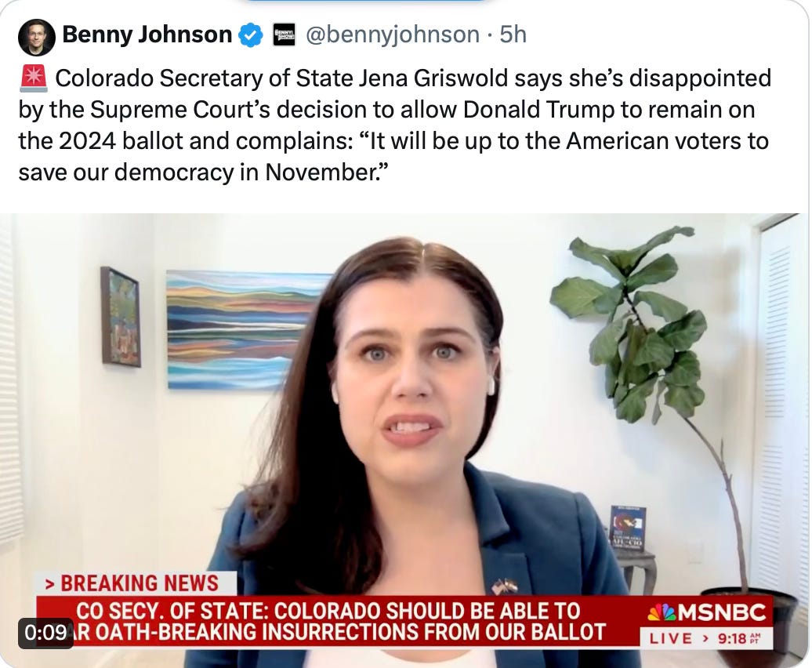Click the red siren emoji in the tweet
This screenshot has width=812, height=668.
[33, 78]
